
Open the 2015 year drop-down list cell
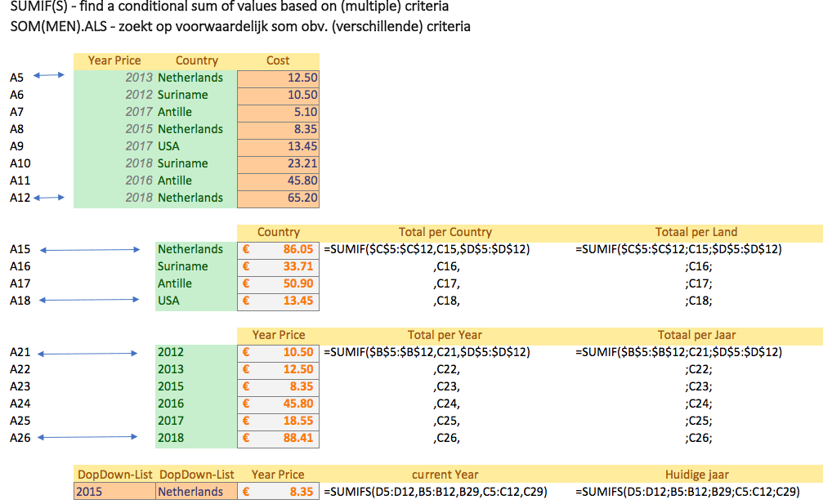[114, 491]
